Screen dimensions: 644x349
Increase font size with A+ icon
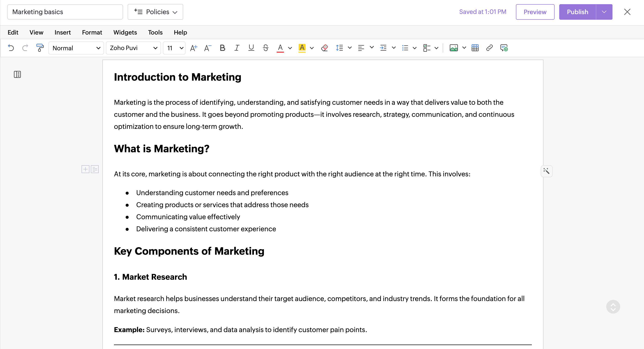click(x=193, y=48)
